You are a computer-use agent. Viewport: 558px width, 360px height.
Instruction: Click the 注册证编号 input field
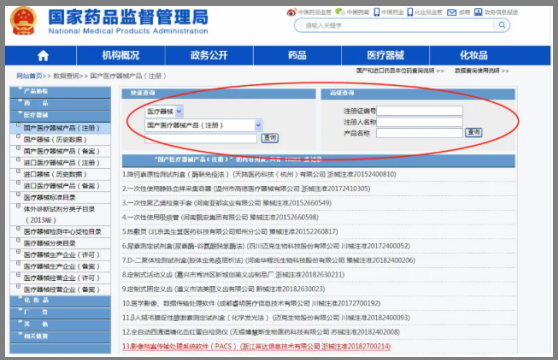tap(420, 111)
